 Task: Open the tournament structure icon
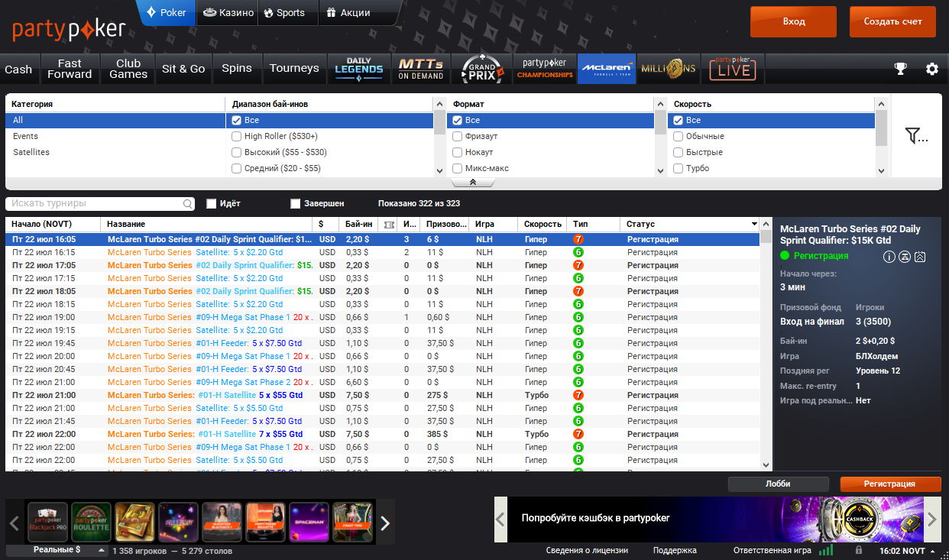tap(905, 257)
